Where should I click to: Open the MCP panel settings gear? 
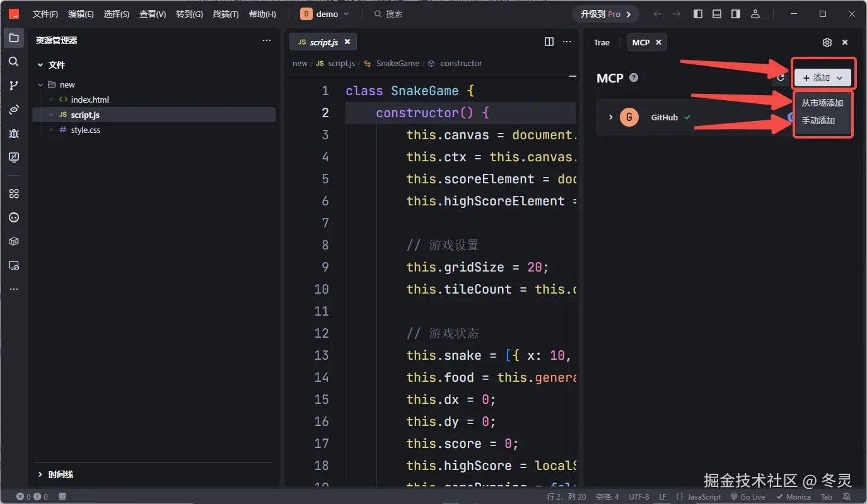pos(827,42)
